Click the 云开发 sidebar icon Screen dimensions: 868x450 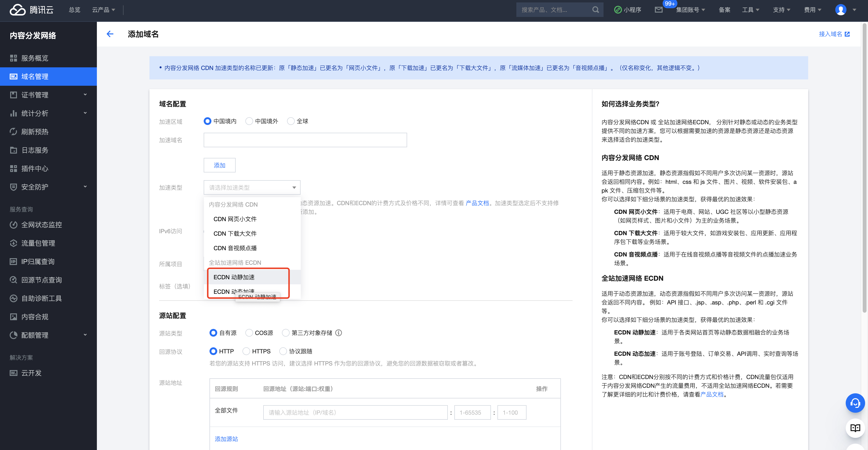[14, 373]
